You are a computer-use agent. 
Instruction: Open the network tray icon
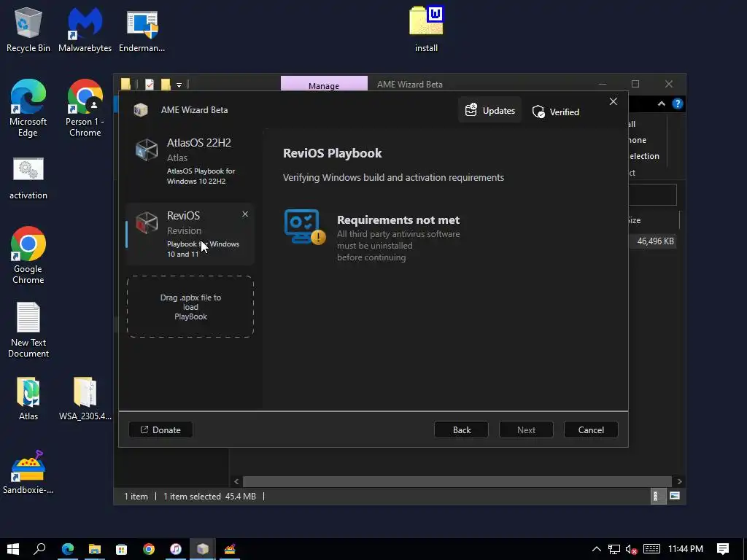coord(614,550)
